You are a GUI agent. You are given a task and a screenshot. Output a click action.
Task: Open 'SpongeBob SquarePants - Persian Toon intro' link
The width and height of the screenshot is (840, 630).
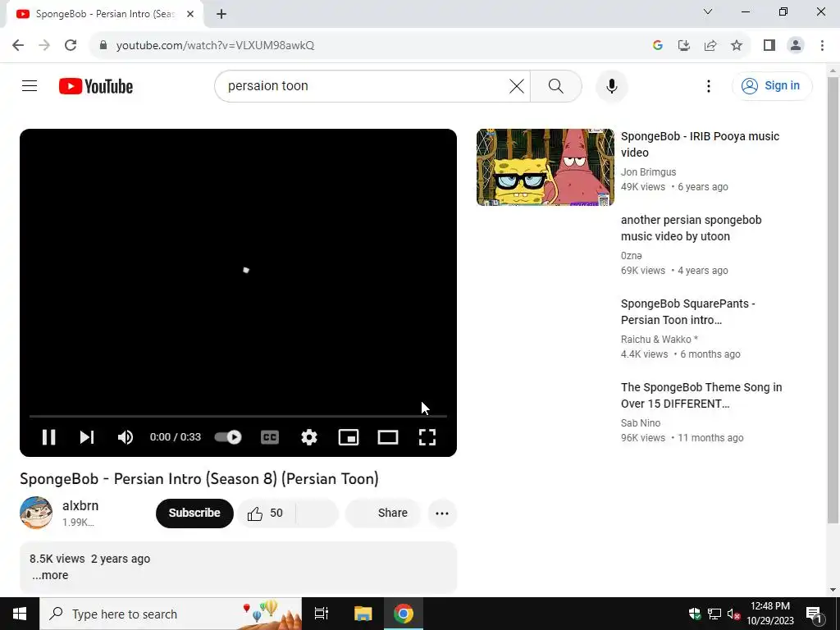point(688,311)
